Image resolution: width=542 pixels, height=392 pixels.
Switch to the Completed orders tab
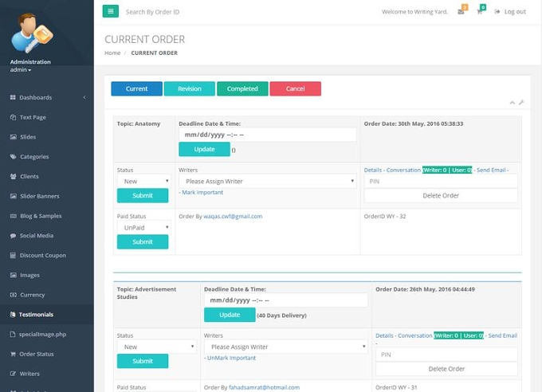(x=242, y=89)
